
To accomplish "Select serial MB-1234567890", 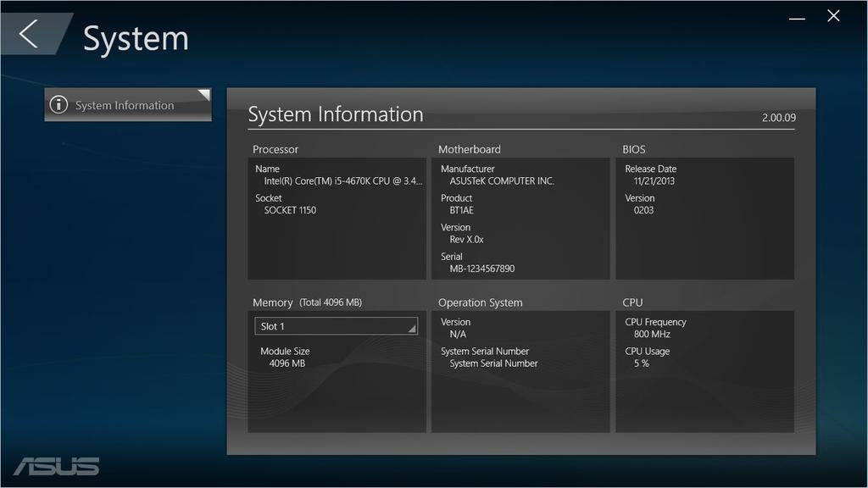I will (x=482, y=269).
